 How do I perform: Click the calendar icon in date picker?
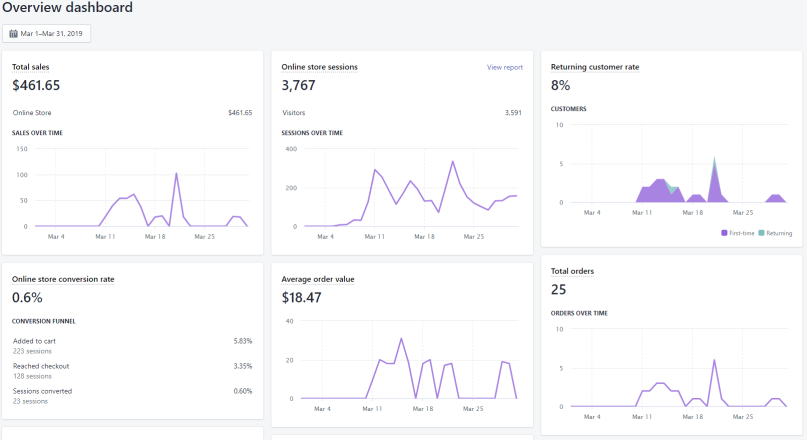(x=13, y=33)
